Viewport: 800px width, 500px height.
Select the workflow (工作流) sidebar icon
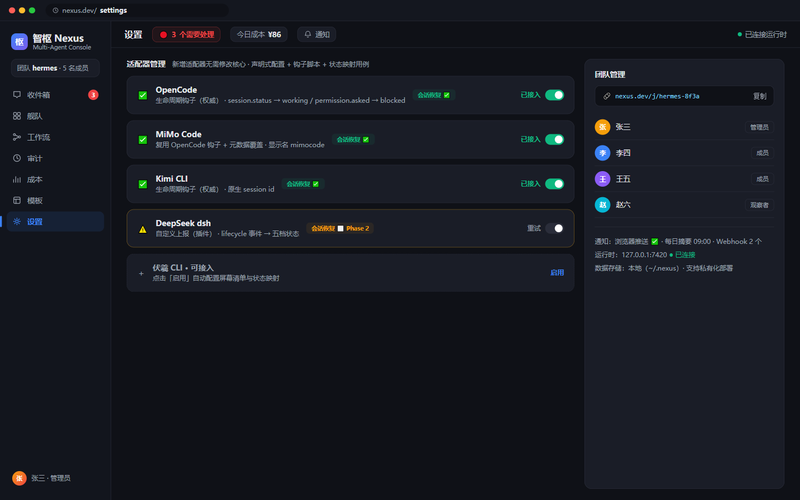pos(17,137)
